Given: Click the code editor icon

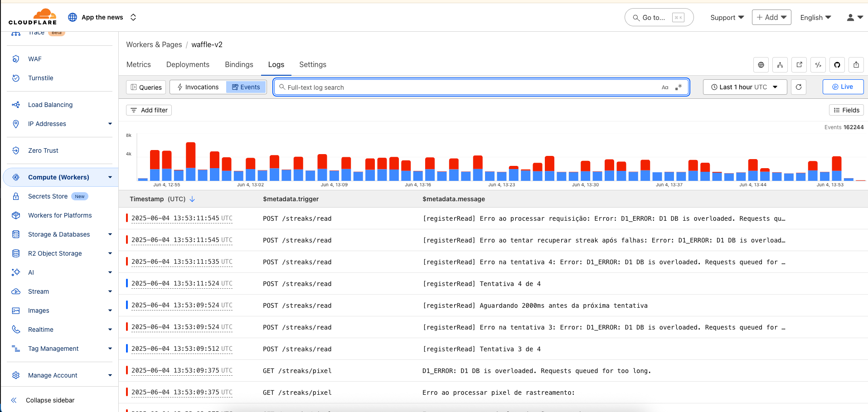Looking at the screenshot, I should (x=818, y=65).
